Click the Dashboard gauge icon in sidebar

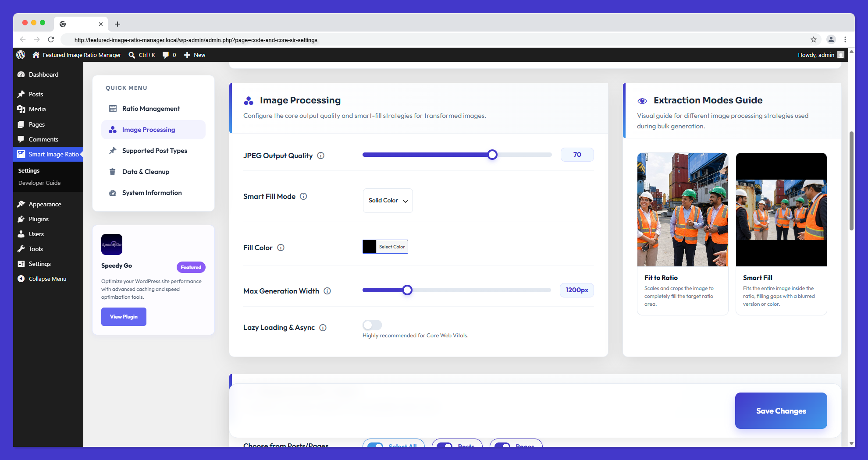(21, 74)
